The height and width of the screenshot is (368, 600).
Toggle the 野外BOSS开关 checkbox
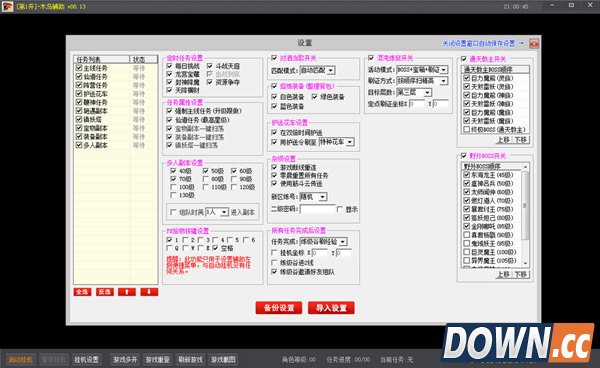pyautogui.click(x=464, y=156)
